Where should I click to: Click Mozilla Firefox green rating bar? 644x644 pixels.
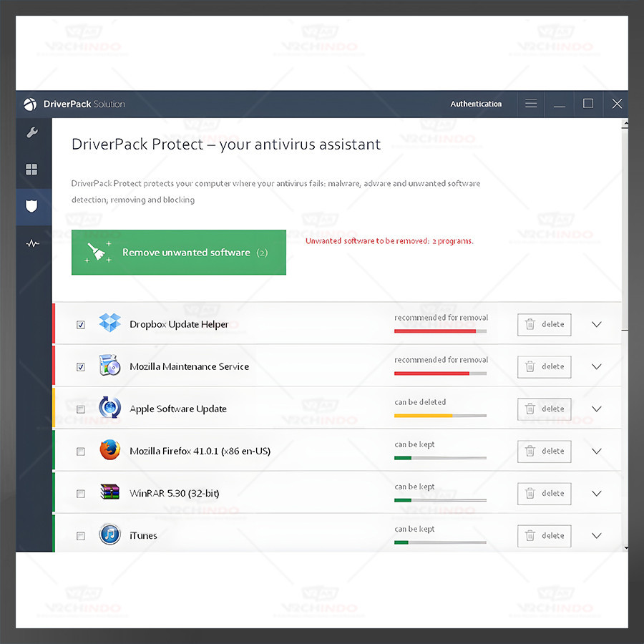pyautogui.click(x=440, y=458)
